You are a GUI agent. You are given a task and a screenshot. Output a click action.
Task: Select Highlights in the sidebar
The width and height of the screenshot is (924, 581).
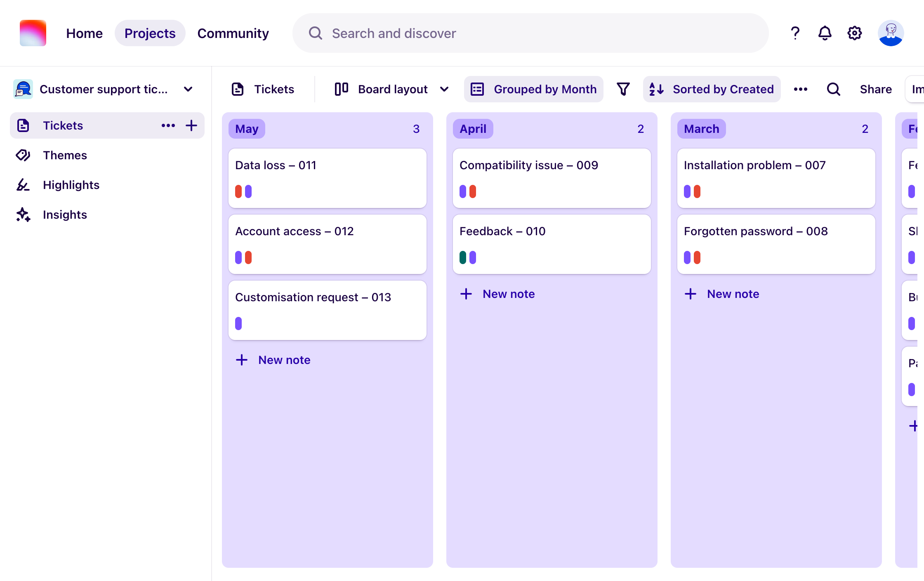[x=71, y=185]
